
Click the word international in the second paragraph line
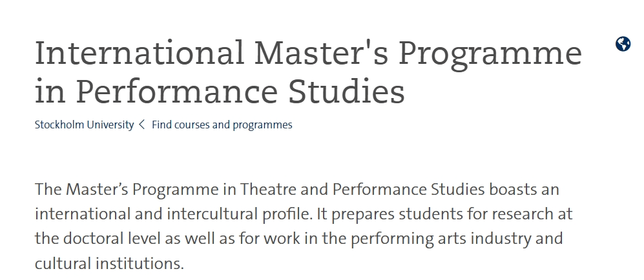tap(83, 214)
